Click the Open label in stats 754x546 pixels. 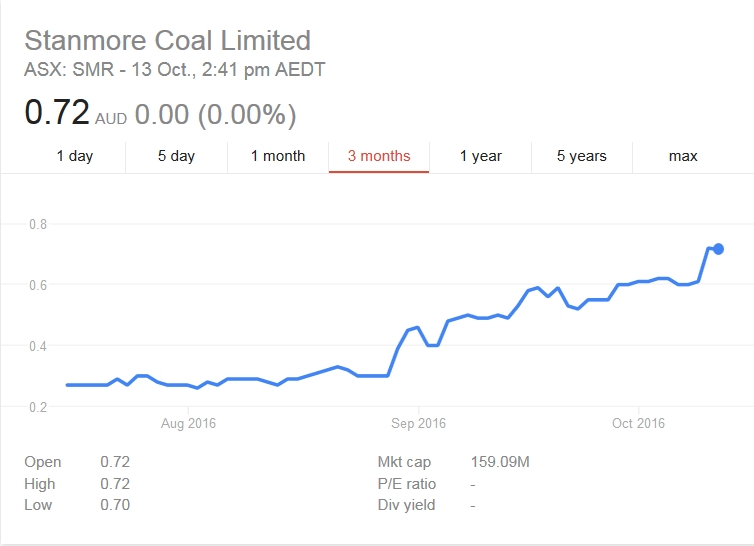(43, 462)
